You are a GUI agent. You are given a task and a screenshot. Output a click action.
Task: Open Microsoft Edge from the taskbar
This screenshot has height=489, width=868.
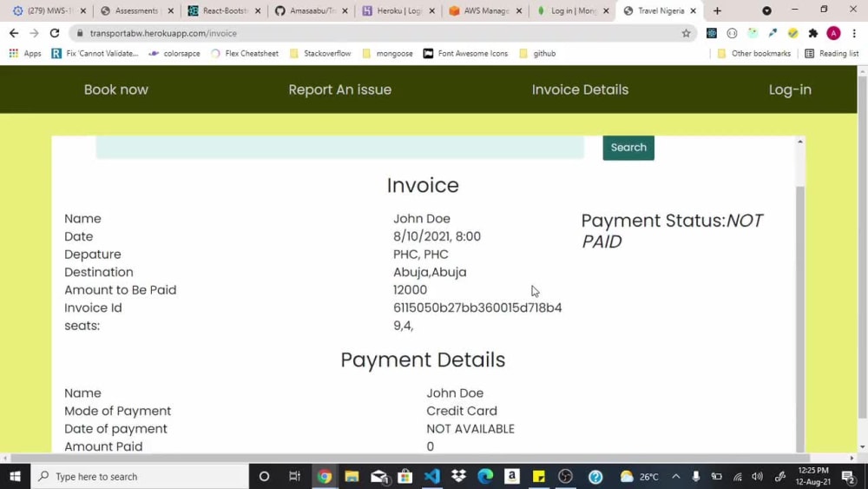pos(485,476)
